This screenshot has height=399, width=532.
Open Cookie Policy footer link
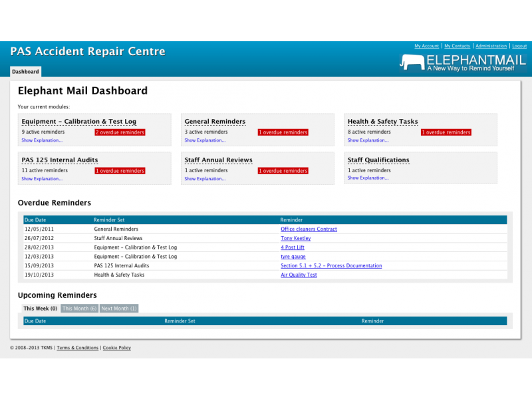click(x=117, y=348)
